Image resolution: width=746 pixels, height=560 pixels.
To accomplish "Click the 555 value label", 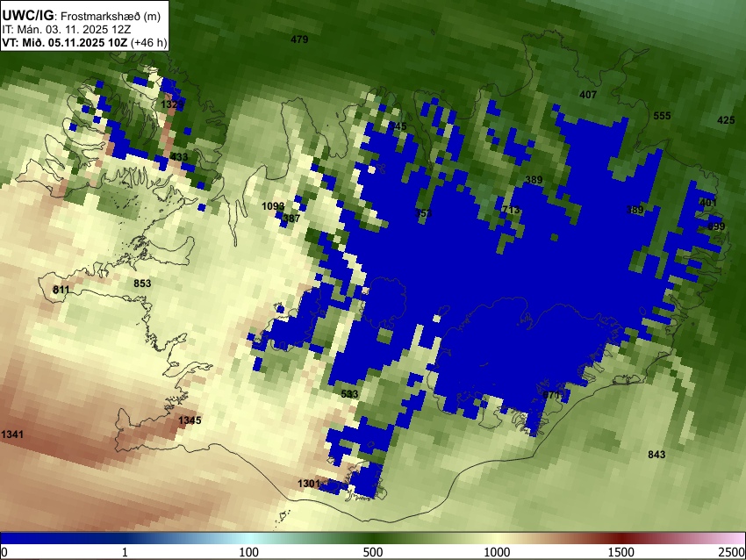I will pos(662,116).
